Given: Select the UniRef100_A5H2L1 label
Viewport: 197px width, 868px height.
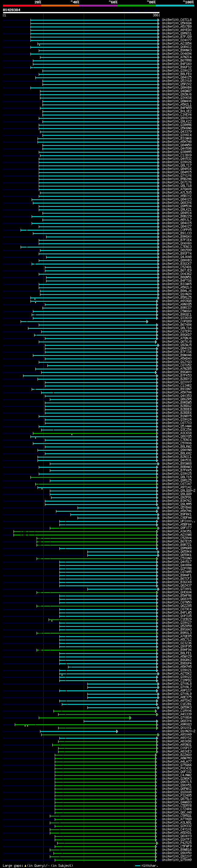Looking at the screenshot, I should click(176, 104).
